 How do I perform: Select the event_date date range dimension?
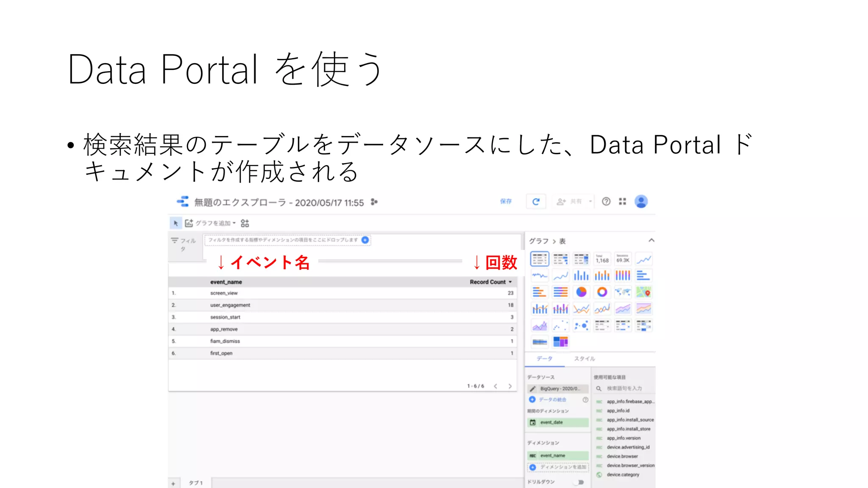558,422
